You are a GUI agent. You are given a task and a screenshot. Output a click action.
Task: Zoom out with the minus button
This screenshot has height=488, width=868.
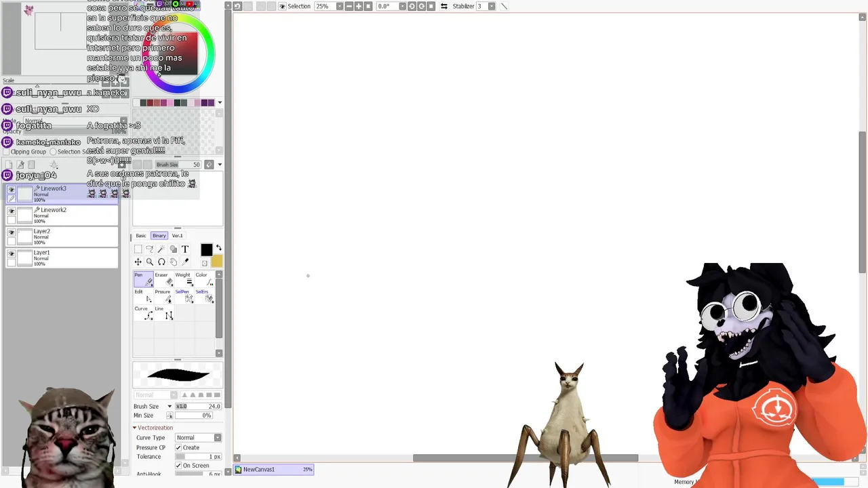[x=349, y=6]
